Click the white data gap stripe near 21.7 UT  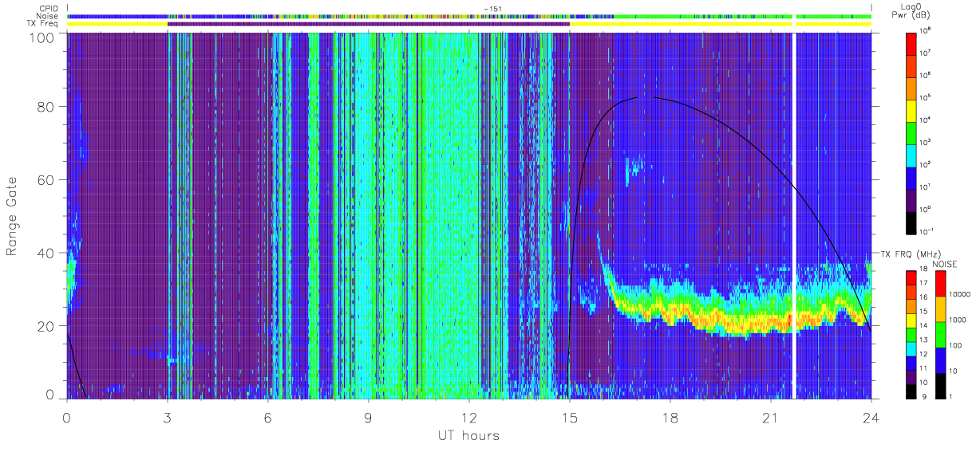pyautogui.click(x=795, y=215)
